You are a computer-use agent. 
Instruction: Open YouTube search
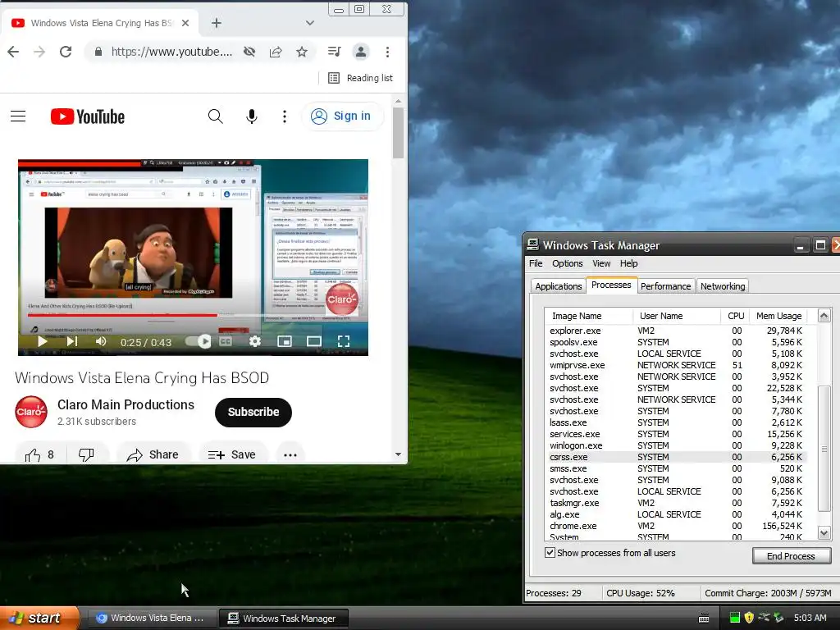point(216,116)
